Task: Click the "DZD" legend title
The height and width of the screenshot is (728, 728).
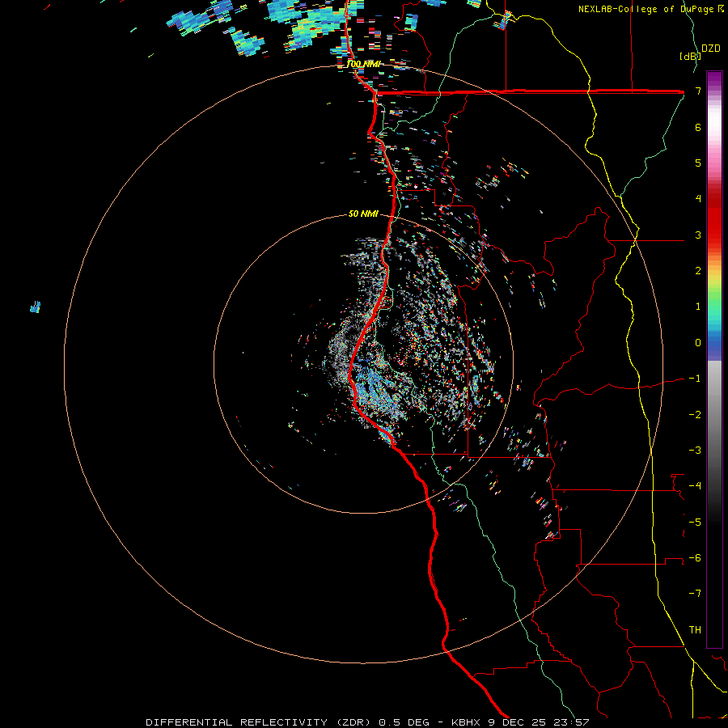Action: [x=711, y=49]
